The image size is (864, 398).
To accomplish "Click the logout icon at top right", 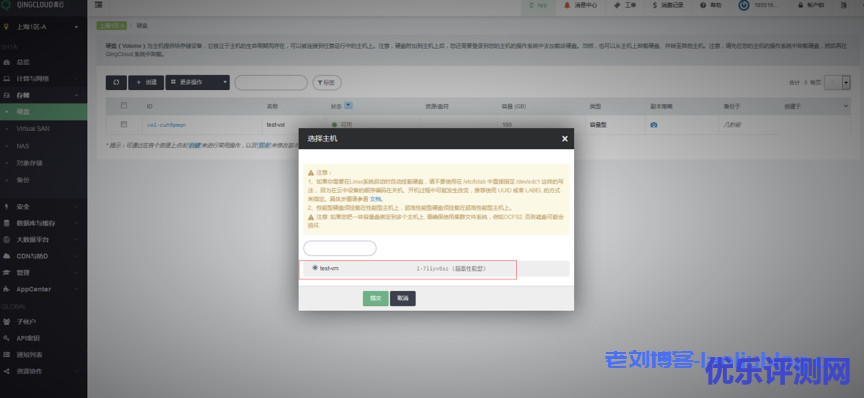I will (x=844, y=5).
